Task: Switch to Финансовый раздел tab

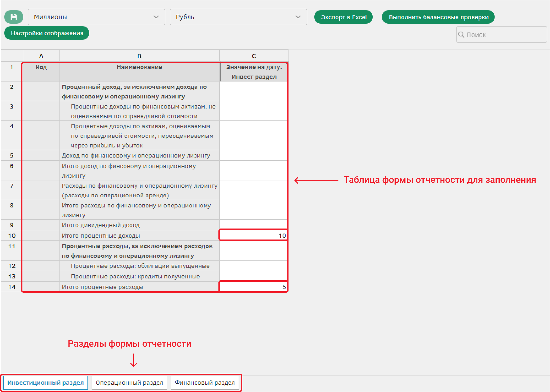Action: click(205, 383)
